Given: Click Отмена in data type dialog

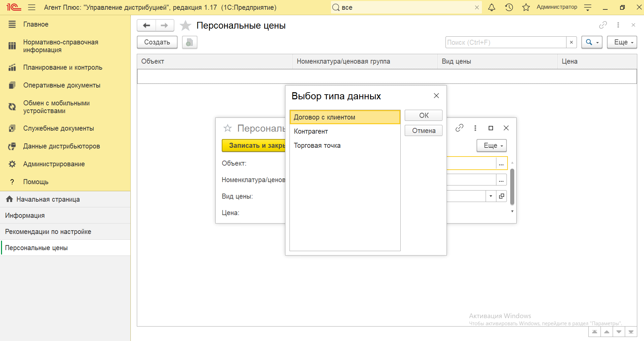Looking at the screenshot, I should 424,131.
